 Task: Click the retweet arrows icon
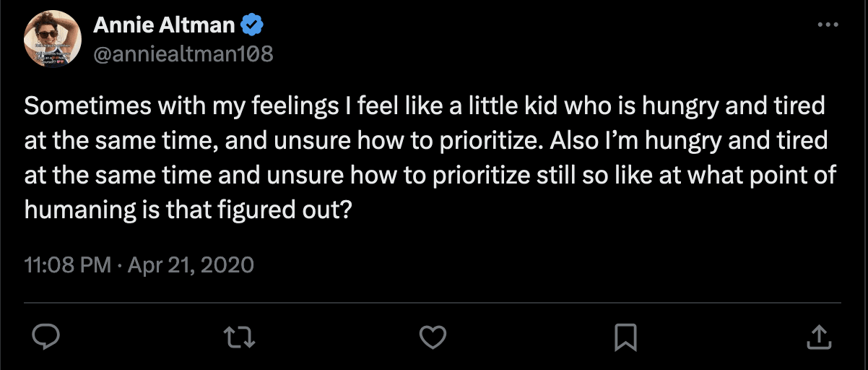[240, 336]
